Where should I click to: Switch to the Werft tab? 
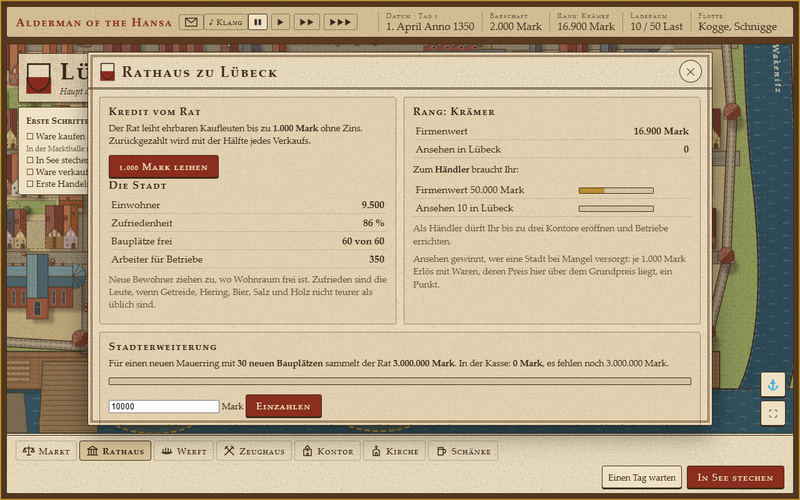[184, 451]
